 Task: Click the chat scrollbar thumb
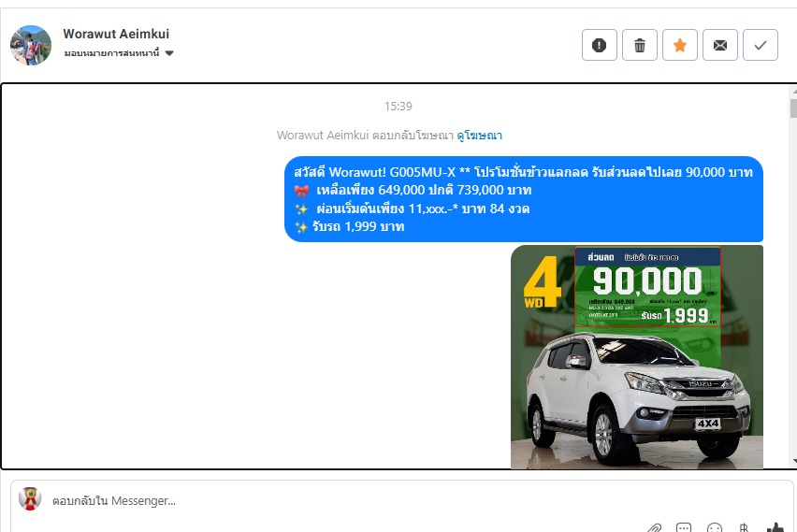pyautogui.click(x=793, y=108)
